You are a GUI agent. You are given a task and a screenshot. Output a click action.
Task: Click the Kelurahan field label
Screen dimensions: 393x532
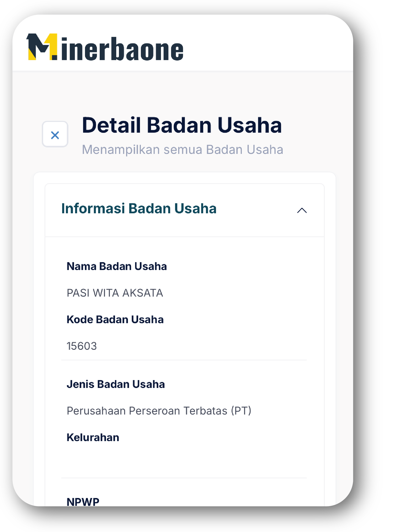pos(93,438)
